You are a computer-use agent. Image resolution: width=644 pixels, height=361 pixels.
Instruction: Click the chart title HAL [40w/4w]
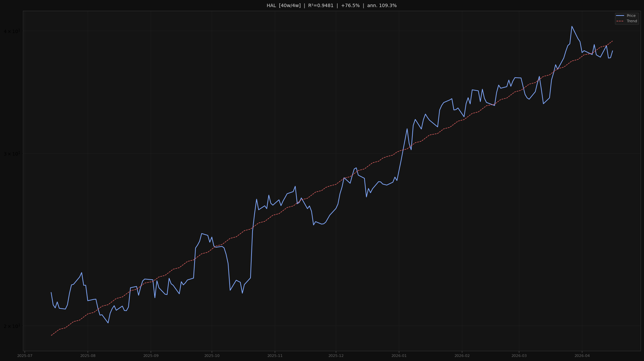[x=284, y=5]
